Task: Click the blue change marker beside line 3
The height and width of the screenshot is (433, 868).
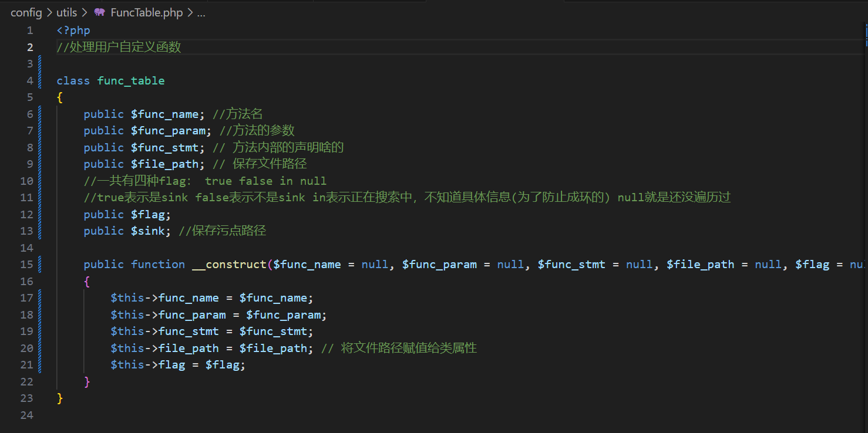Action: coord(40,64)
